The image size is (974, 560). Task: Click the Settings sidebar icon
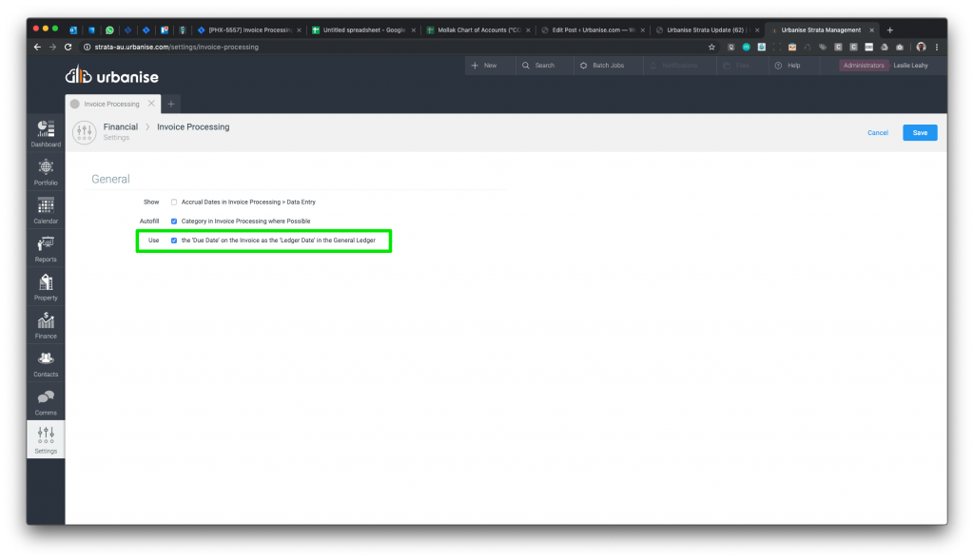point(46,439)
